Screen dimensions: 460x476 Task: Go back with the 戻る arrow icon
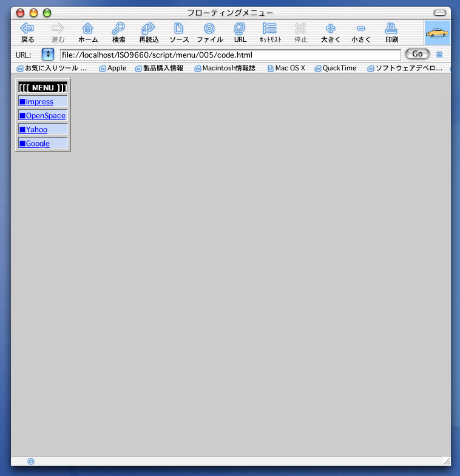(27, 28)
